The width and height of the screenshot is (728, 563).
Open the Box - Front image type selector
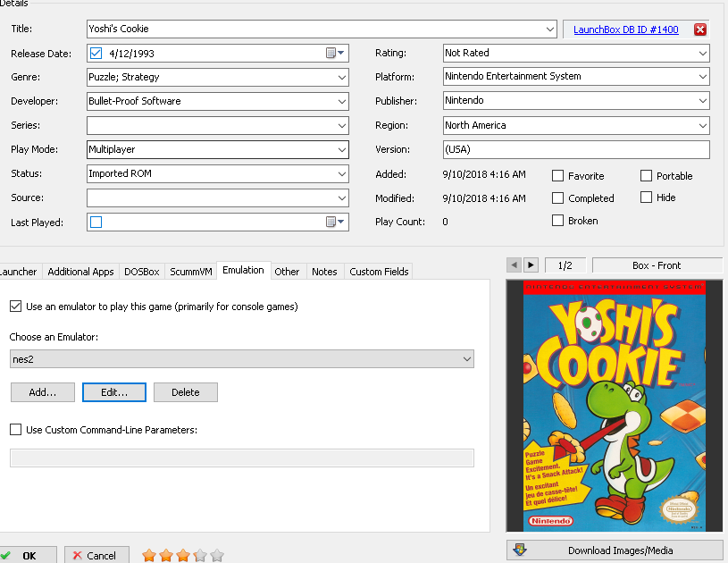657,265
